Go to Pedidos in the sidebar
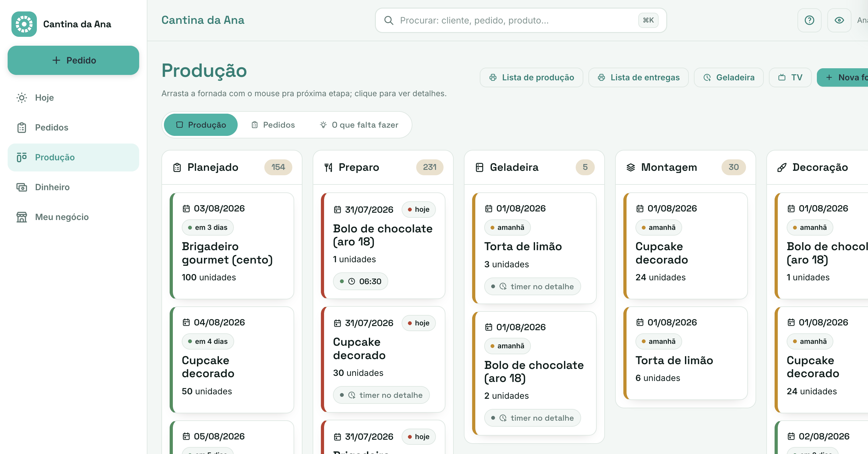The width and height of the screenshot is (868, 454). click(73, 128)
